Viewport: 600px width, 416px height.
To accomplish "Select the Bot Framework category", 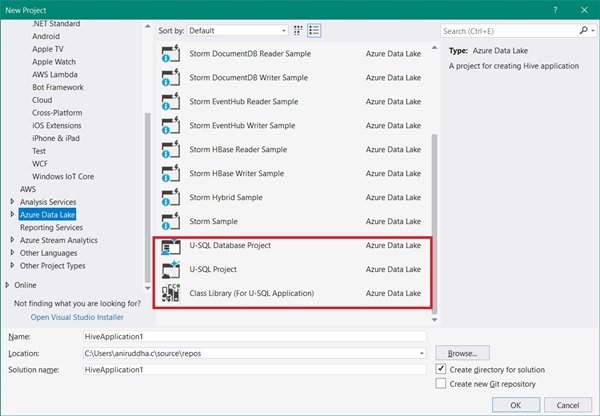I will coord(58,87).
